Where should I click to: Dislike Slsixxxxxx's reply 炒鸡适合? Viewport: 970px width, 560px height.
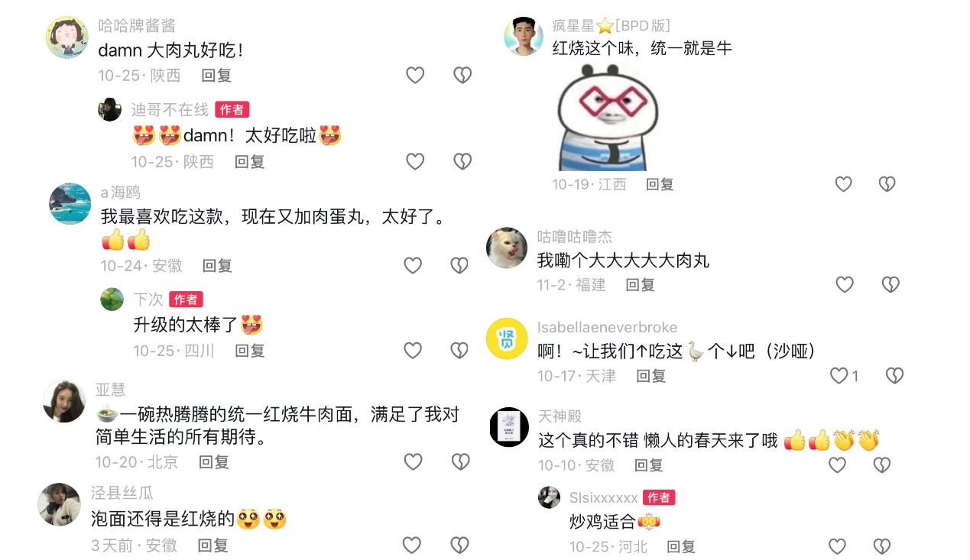(x=882, y=546)
